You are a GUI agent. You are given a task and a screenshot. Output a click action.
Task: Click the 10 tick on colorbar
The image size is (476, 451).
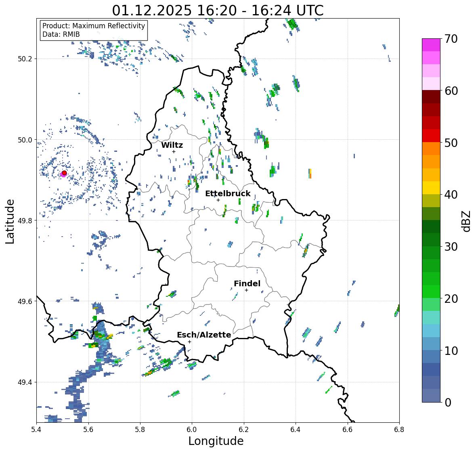pyautogui.click(x=451, y=350)
